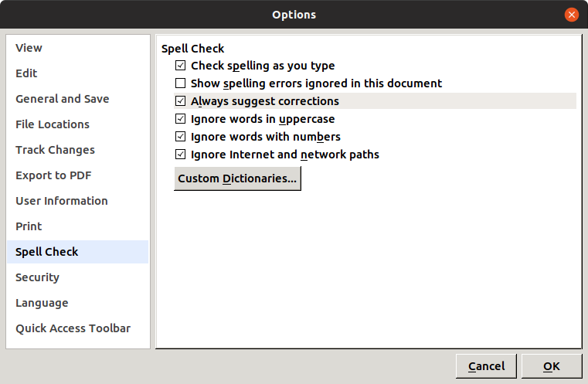This screenshot has height=384, width=588.
Task: Switch to Language options
Action: 42,303
